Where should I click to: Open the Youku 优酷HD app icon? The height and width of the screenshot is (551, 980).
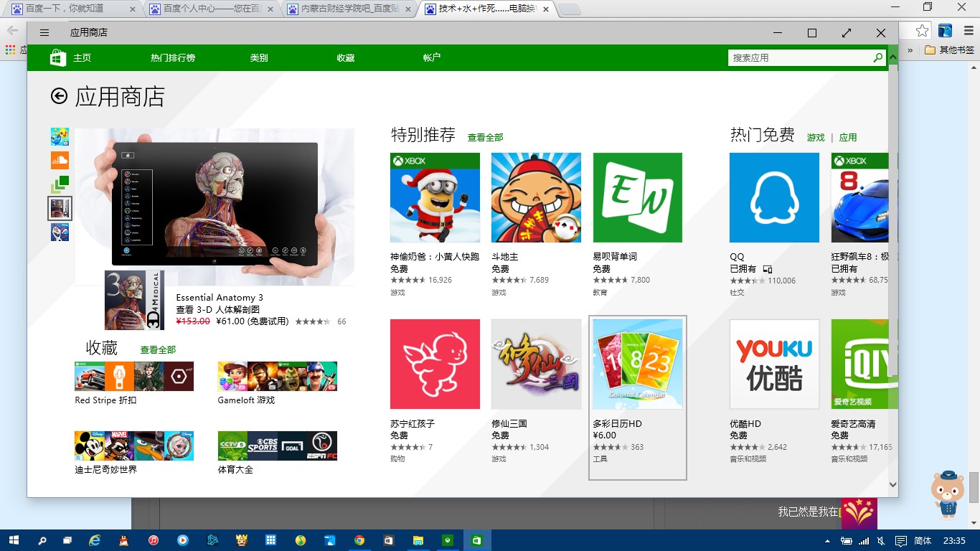774,364
